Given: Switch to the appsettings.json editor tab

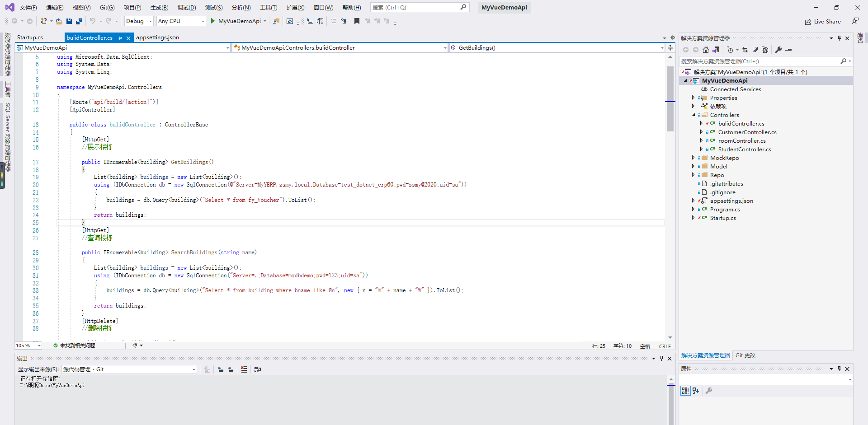Looking at the screenshot, I should click(x=157, y=37).
